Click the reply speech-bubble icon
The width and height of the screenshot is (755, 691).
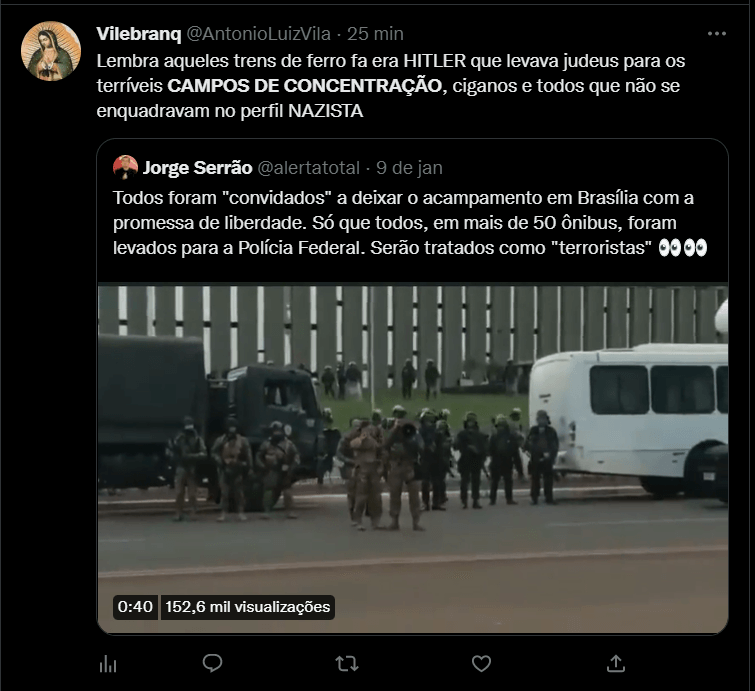point(212,664)
